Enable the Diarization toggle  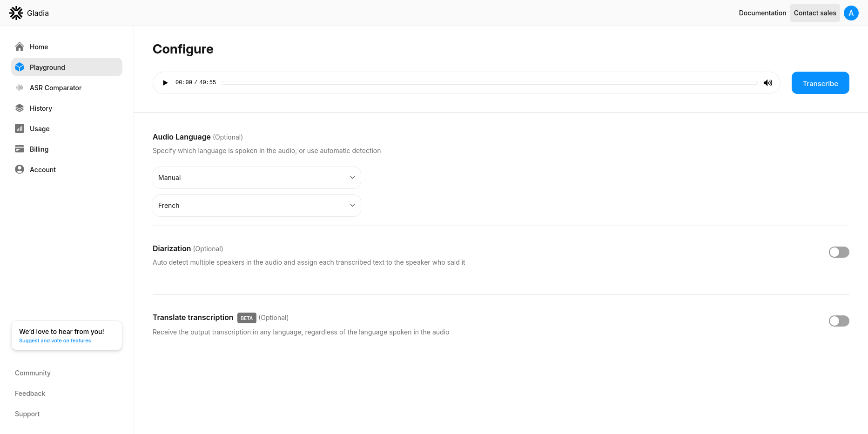click(839, 252)
